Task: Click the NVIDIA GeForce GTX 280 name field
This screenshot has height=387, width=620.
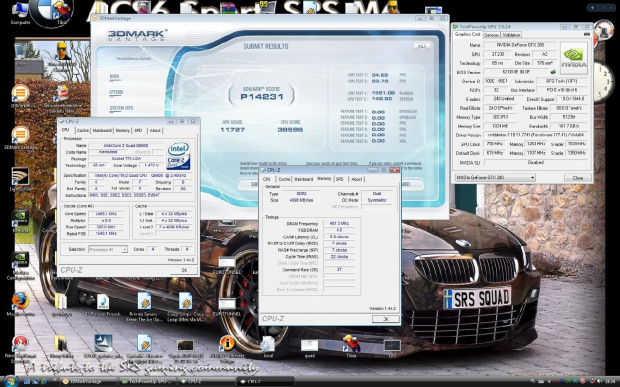Action: pos(520,45)
